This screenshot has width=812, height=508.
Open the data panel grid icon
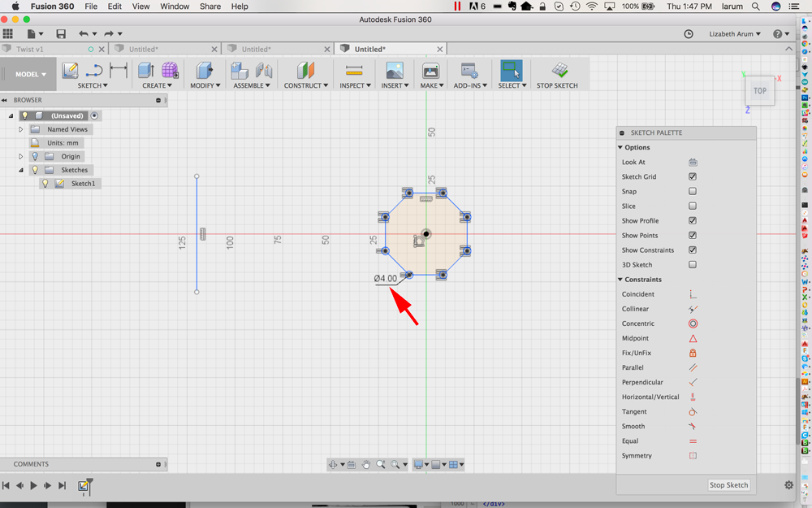pos(8,33)
